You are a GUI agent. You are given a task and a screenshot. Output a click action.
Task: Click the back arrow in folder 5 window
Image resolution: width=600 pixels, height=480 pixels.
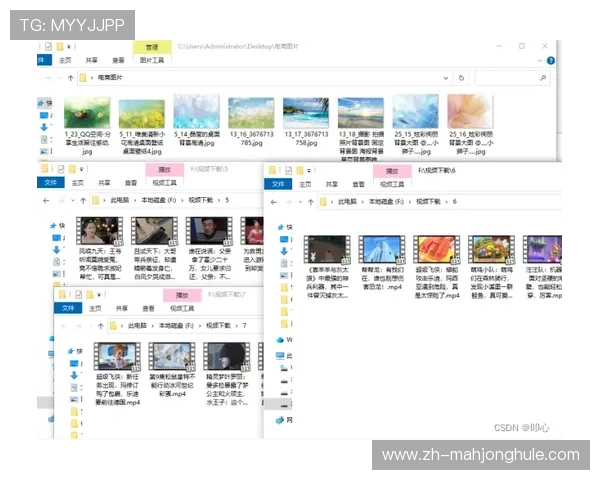point(46,201)
